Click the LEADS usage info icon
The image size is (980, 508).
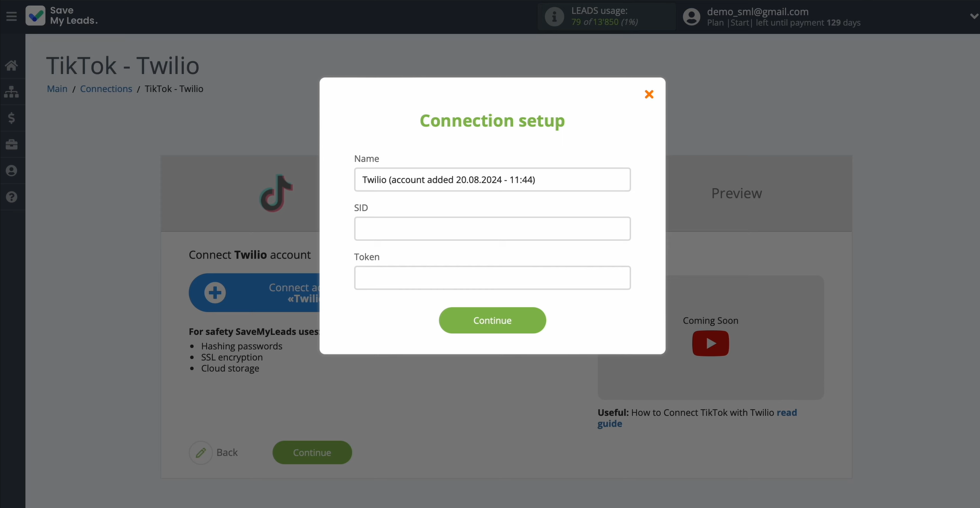(554, 16)
